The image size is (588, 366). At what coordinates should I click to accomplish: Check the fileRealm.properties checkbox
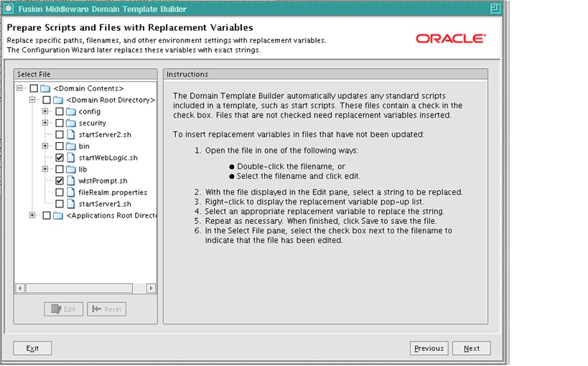tap(60, 192)
